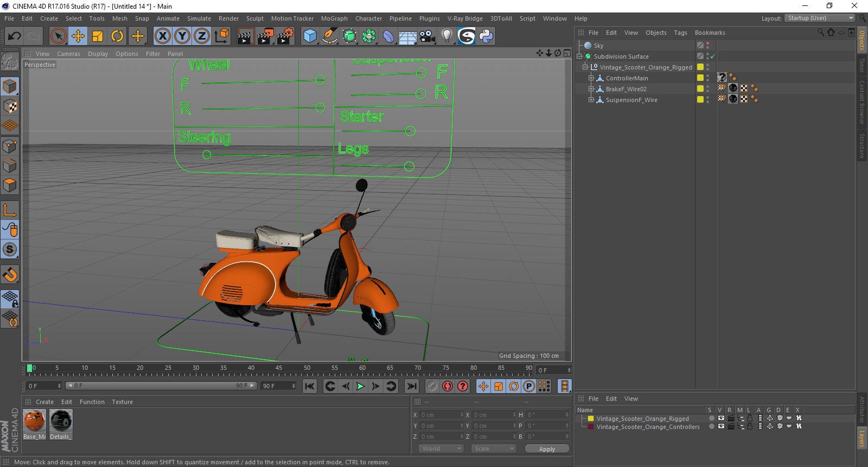868x467 pixels.
Task: Click the yellow Vintage_Scooter_Orange_Rigged layer color swatch
Action: tap(591, 419)
